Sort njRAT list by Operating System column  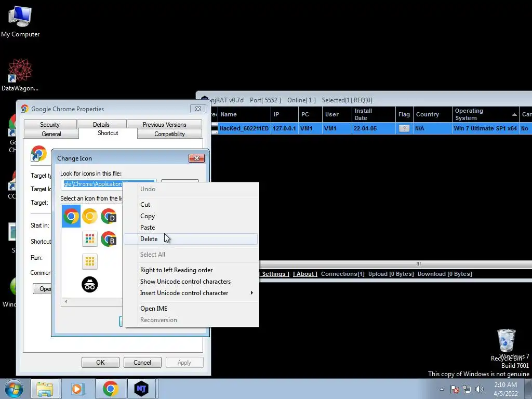click(x=486, y=114)
